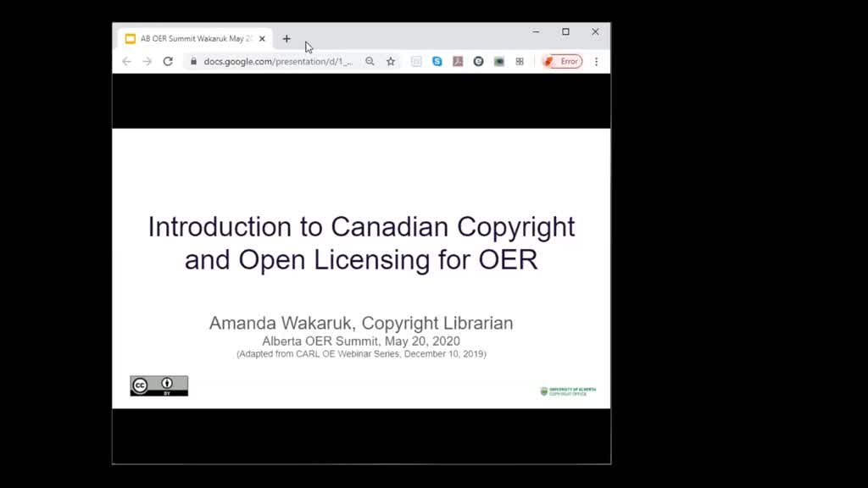868x488 pixels.
Task: Open the Chrome three-dot menu
Action: coord(596,61)
